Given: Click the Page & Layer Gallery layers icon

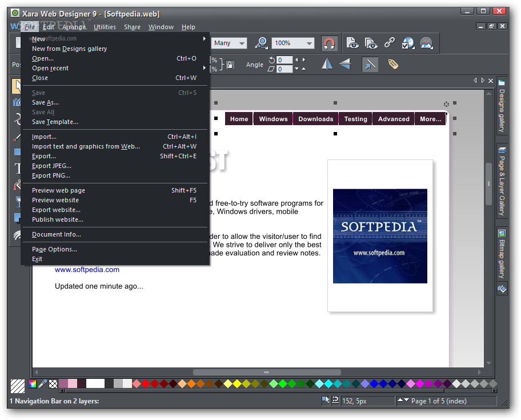Looking at the screenshot, I should click(x=502, y=150).
